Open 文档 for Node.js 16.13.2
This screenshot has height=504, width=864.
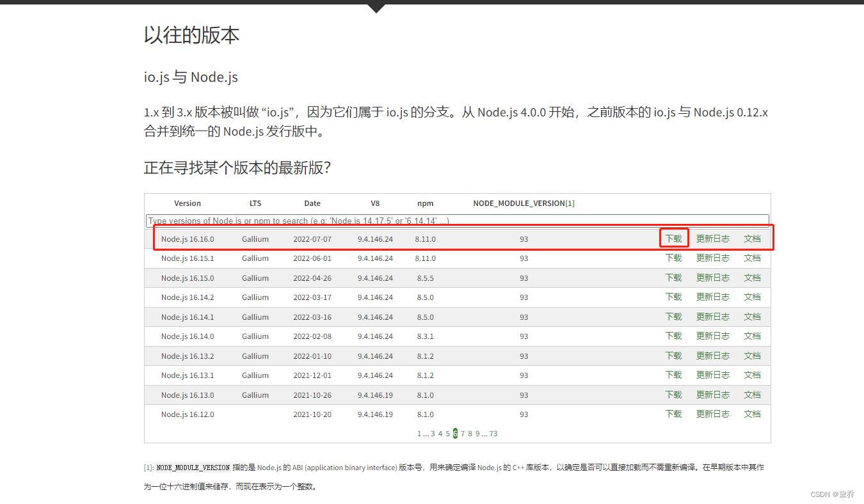(752, 356)
